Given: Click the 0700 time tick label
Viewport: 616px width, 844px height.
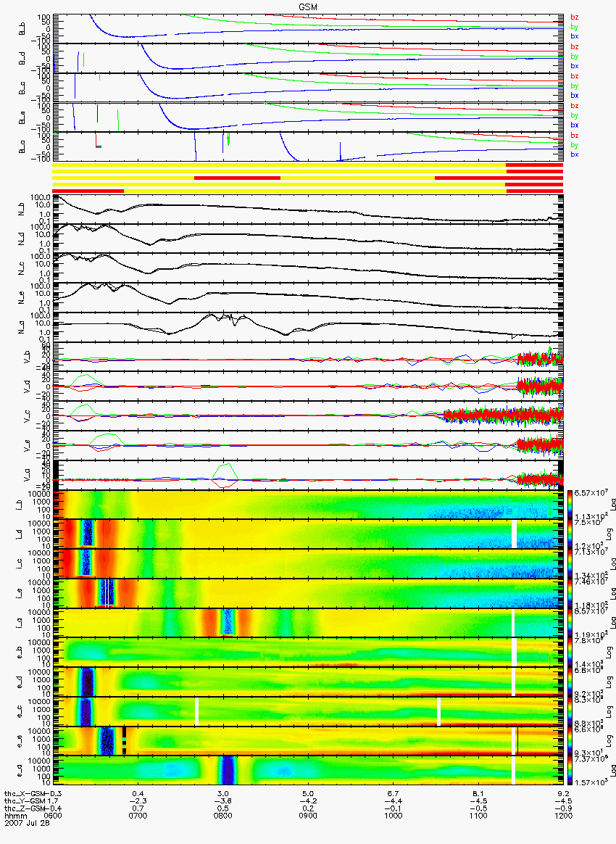Looking at the screenshot, I should point(138,816).
